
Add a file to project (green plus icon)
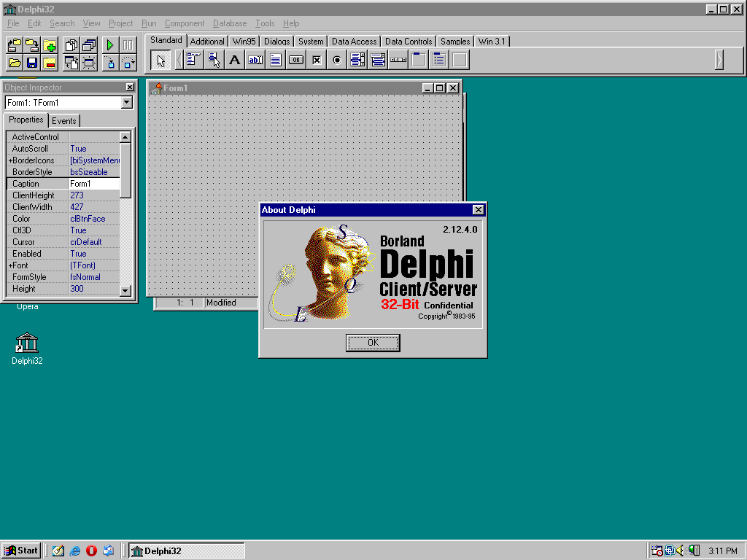[x=50, y=45]
